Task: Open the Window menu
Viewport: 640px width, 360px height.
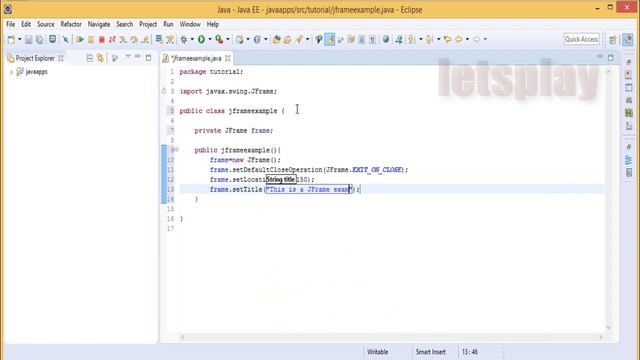Action: point(190,24)
